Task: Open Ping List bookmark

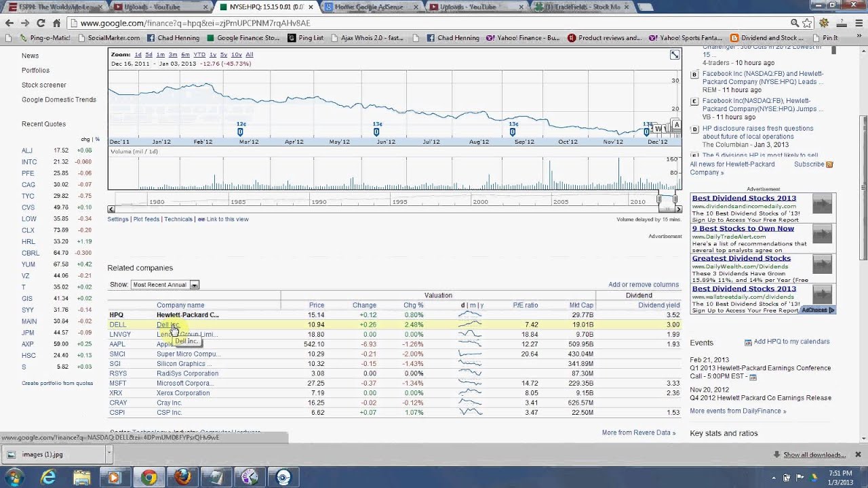Action: 306,38
